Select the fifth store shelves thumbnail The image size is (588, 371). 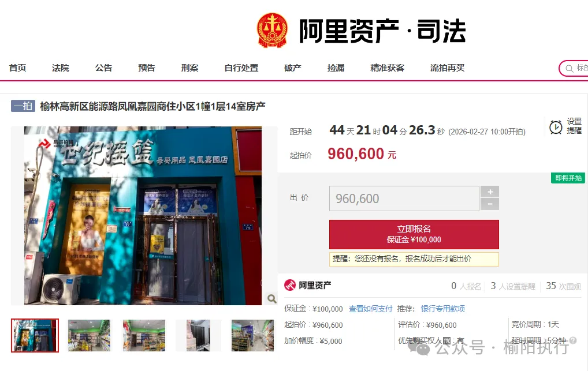253,335
